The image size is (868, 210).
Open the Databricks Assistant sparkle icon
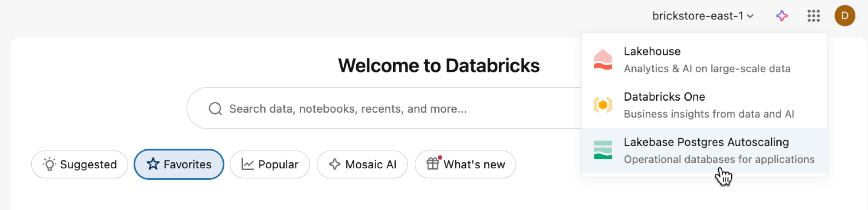click(x=782, y=16)
